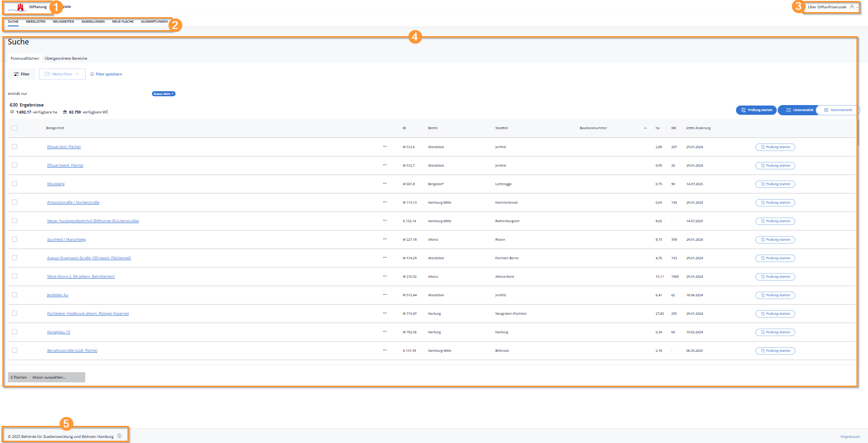The image size is (868, 443).
Task: Toggle sort arrow on Baublocknummer column
Action: [645, 128]
